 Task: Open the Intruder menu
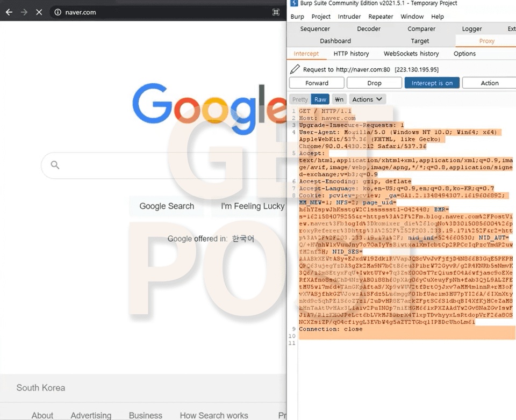pyautogui.click(x=349, y=17)
